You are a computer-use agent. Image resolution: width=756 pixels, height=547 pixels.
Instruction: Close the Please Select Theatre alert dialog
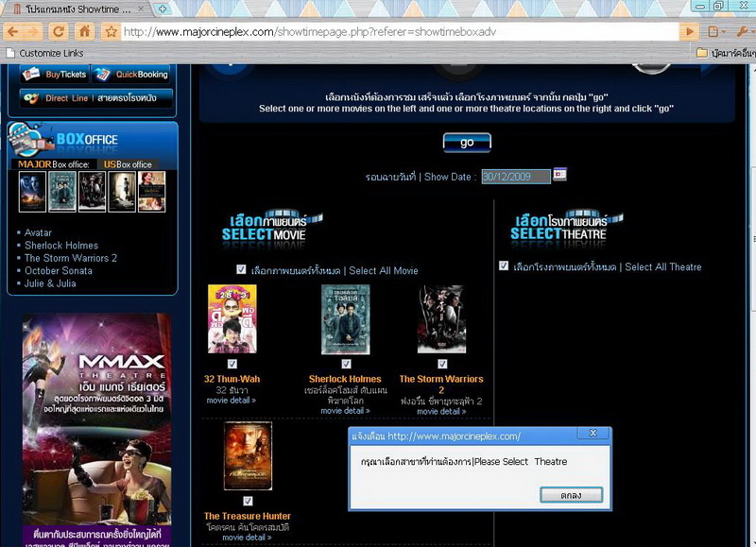593,434
